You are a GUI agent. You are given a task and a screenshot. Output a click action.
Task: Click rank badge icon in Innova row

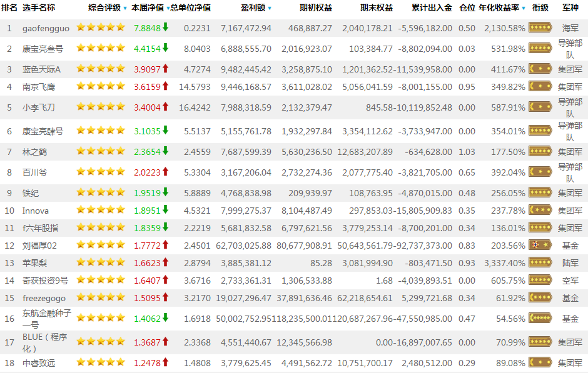point(540,210)
